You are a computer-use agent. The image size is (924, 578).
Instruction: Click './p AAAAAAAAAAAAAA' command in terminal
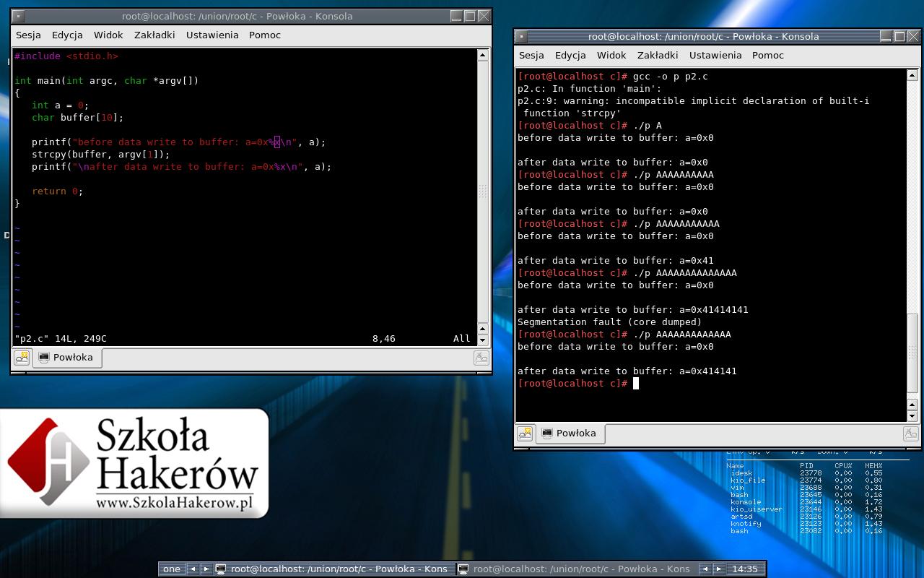coord(685,272)
